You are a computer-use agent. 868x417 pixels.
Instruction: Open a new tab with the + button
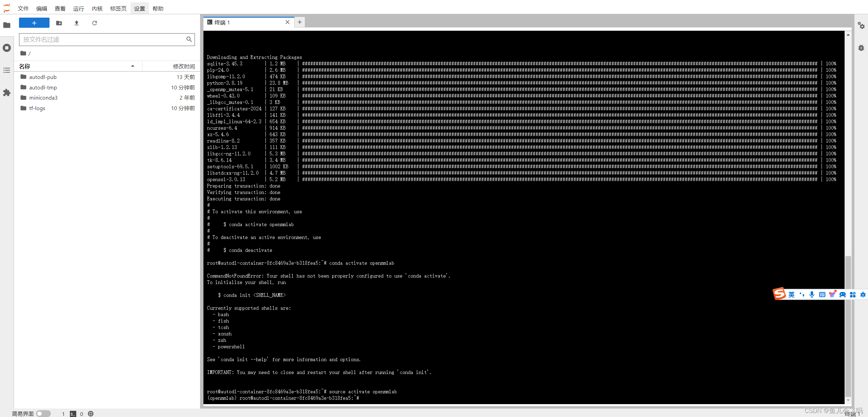point(299,22)
